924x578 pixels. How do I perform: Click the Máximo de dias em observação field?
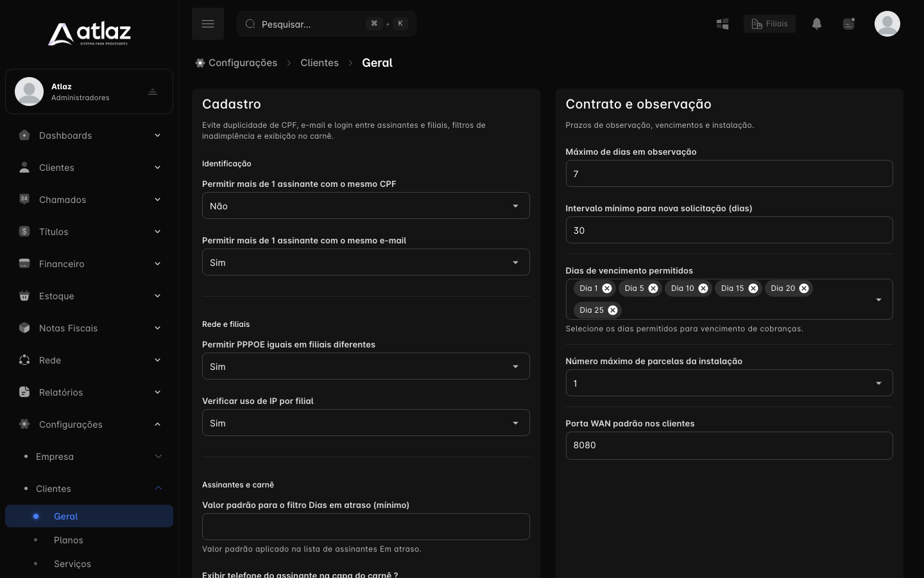click(729, 173)
